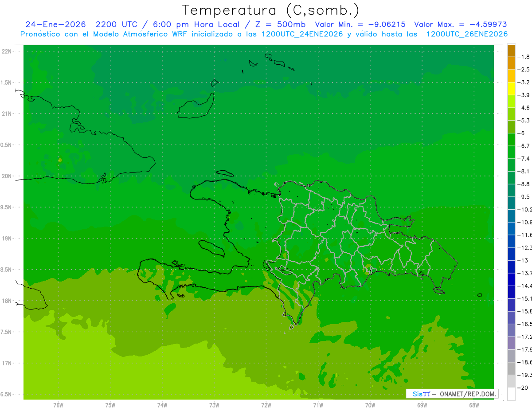Click the '1.5N' latitude label
The width and height of the screenshot is (532, 411).
tap(7, 82)
